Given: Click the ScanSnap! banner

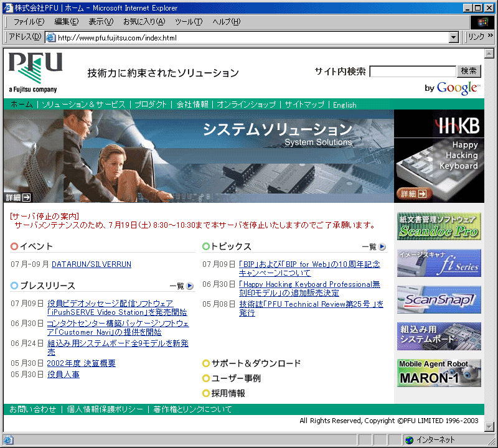Looking at the screenshot, I should point(439,299).
